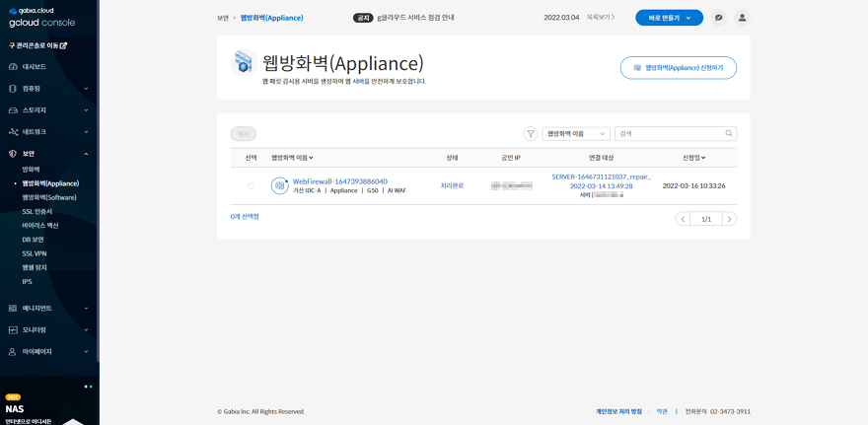Open 구 관리콘솔로 이동 link

point(37,45)
